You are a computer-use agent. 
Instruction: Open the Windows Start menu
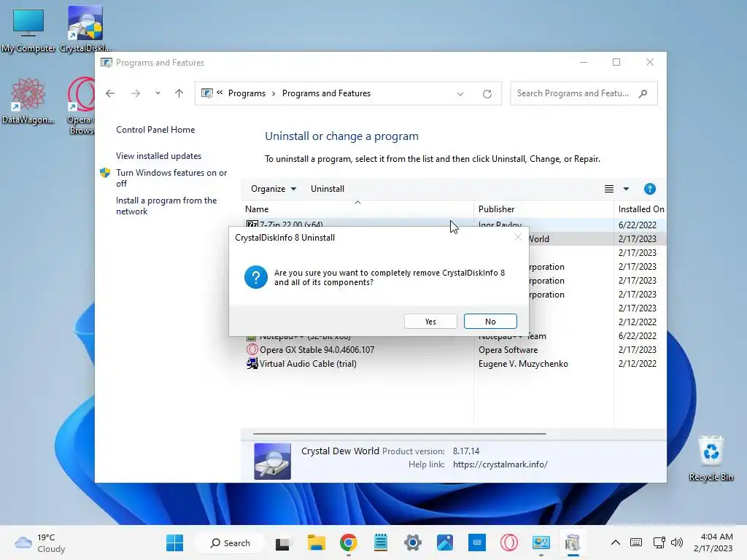point(174,542)
